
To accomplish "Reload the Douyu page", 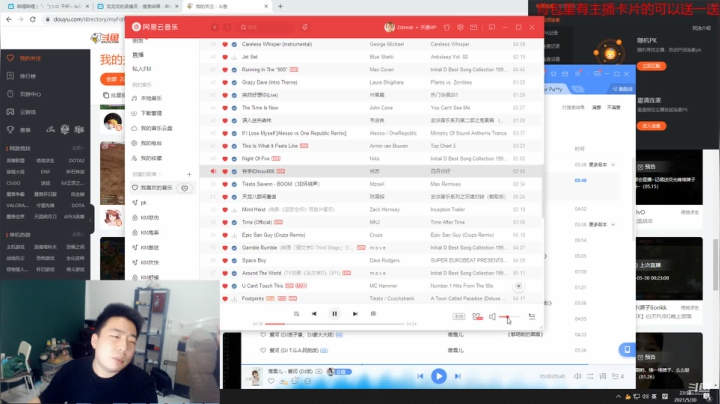I will click(x=33, y=19).
